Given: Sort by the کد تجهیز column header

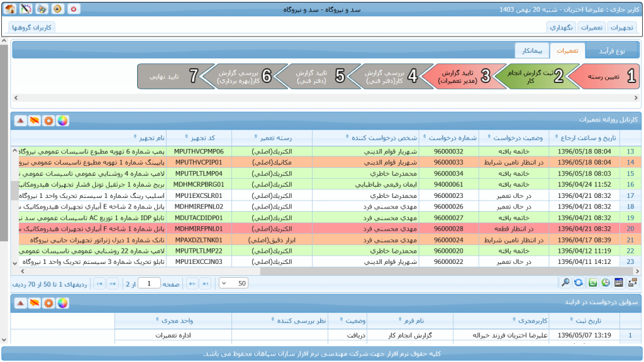Looking at the screenshot, I should pyautogui.click(x=200, y=138).
